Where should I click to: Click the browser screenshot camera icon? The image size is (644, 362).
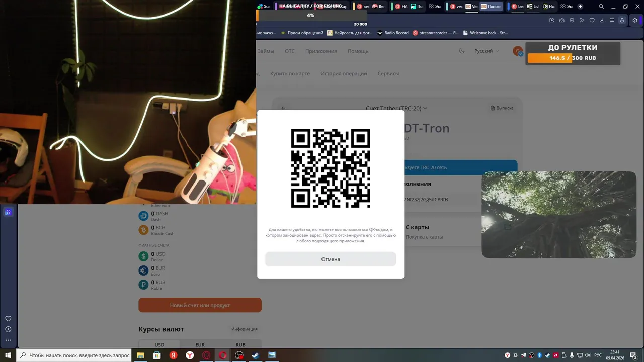click(x=561, y=20)
